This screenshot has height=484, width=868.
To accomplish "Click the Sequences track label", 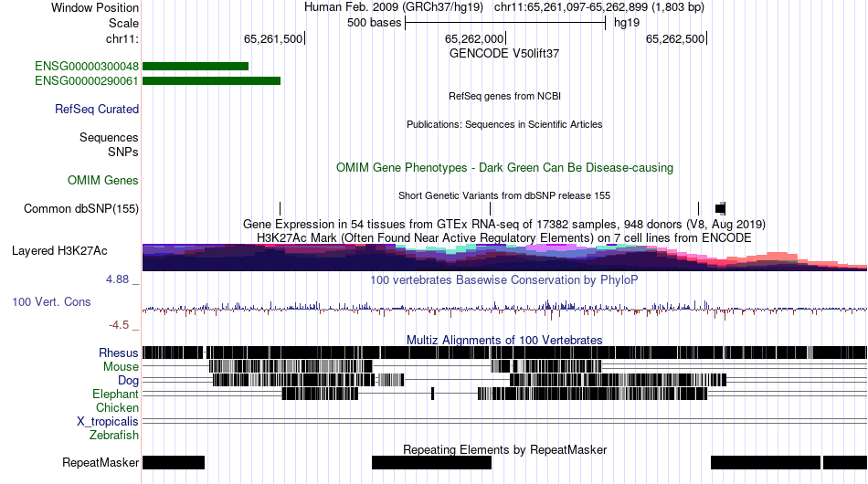I will coord(109,137).
